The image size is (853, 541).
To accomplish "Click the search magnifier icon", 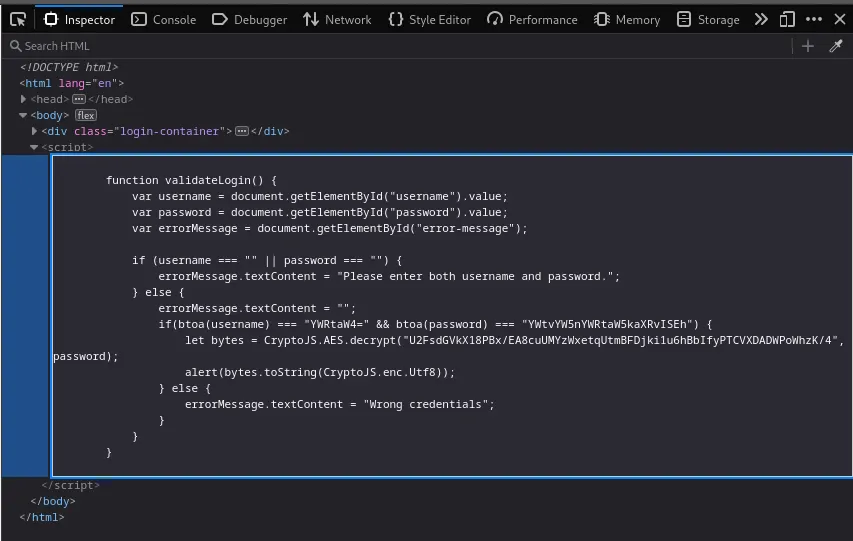I will pos(16,46).
